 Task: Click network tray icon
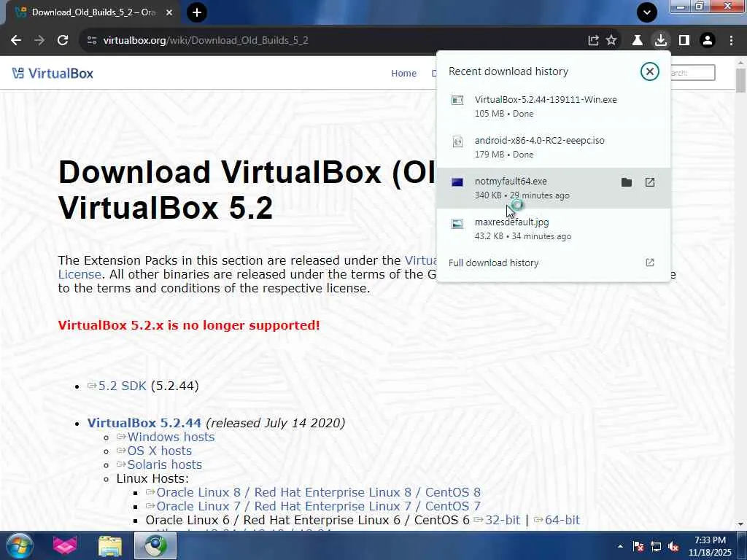tap(656, 546)
